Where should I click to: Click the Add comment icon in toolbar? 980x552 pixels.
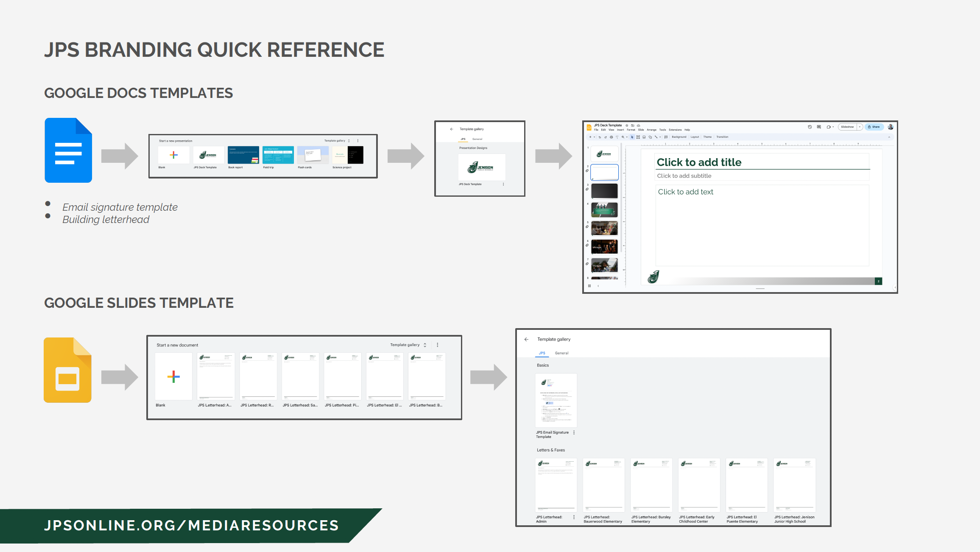click(666, 137)
